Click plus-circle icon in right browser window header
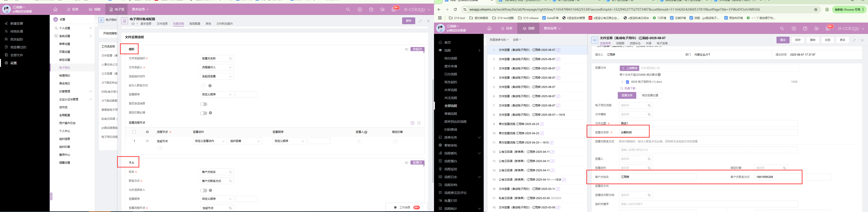 pos(794,29)
